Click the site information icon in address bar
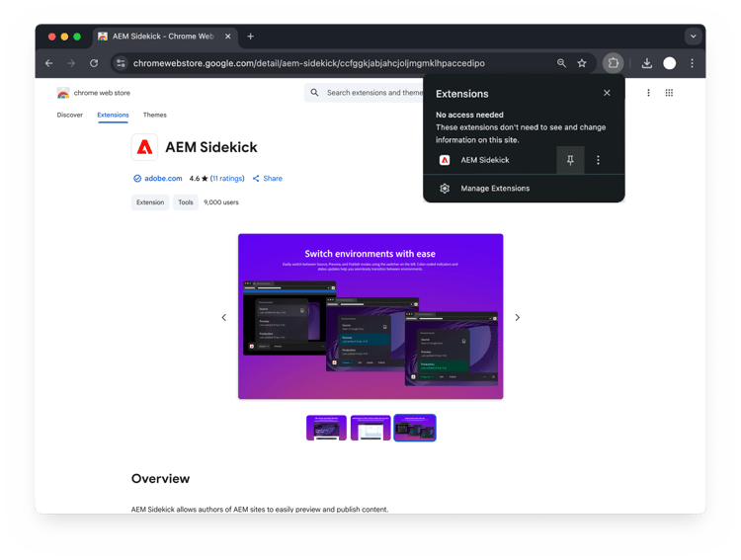The height and width of the screenshot is (560, 741). (x=121, y=63)
